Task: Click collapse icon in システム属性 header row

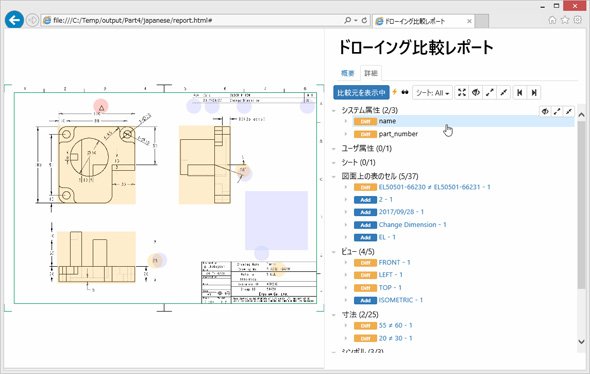Action: point(569,111)
